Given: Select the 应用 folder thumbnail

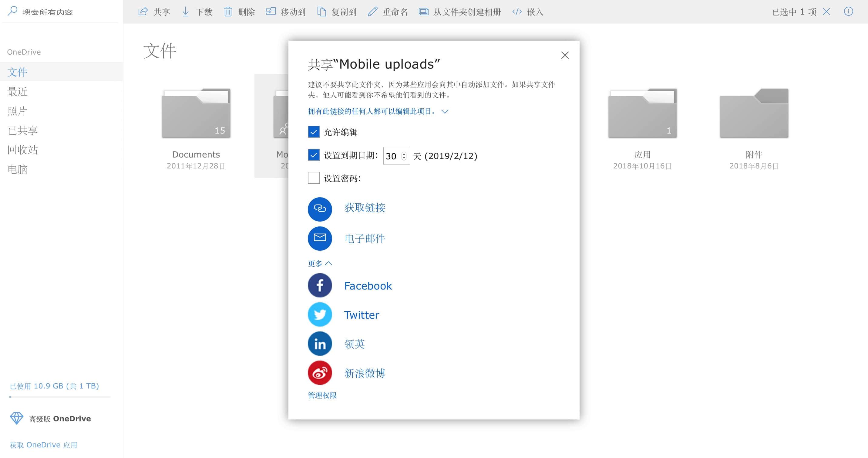Looking at the screenshot, I should tap(642, 113).
